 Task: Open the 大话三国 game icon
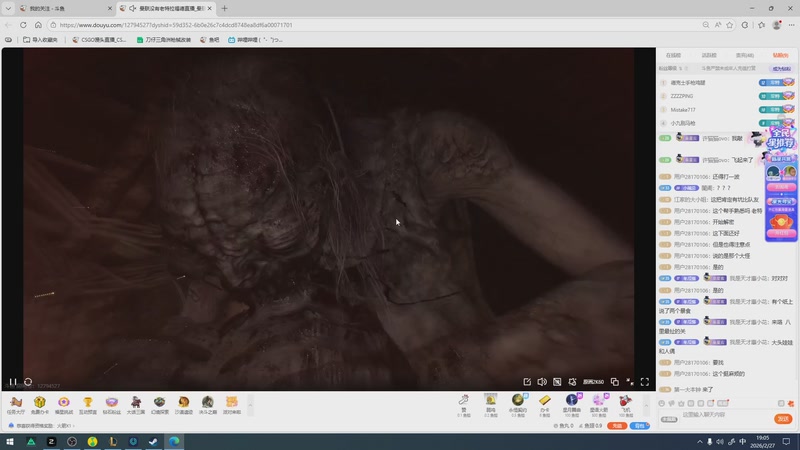coord(136,405)
